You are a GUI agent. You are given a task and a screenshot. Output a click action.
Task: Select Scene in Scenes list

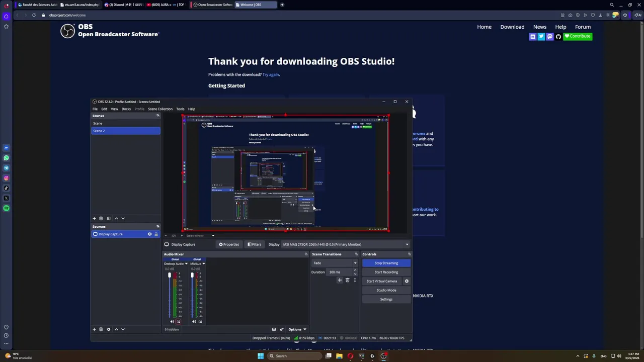click(126, 123)
